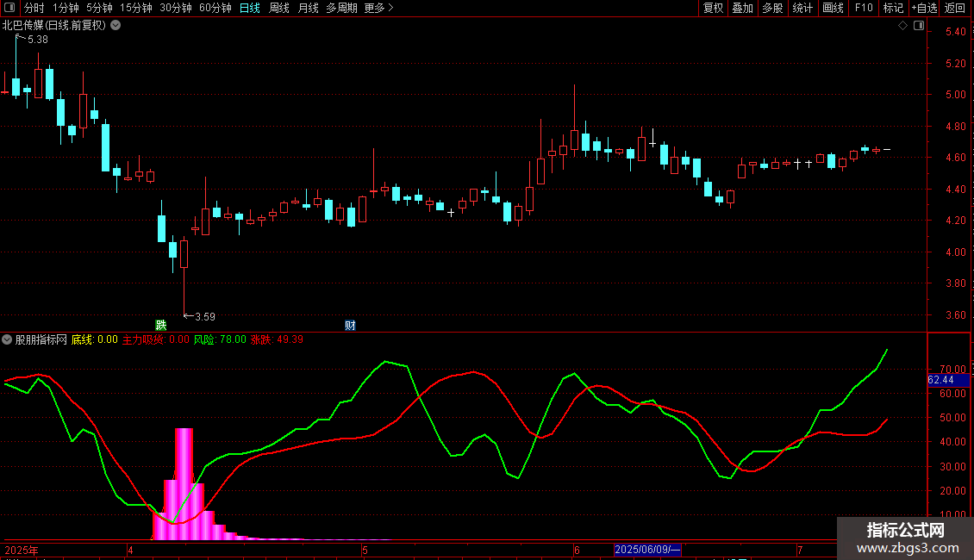Click the 4.00 price axis label
Screen dimensions: 974x560
(x=955, y=252)
